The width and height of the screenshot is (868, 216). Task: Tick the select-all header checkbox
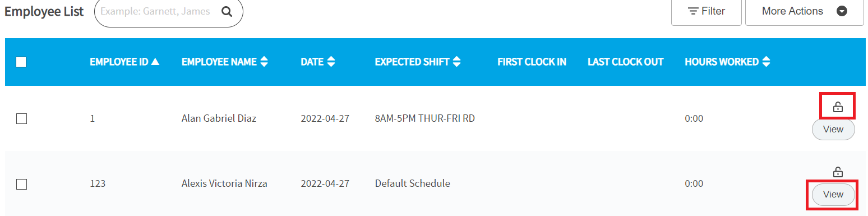tap(21, 62)
